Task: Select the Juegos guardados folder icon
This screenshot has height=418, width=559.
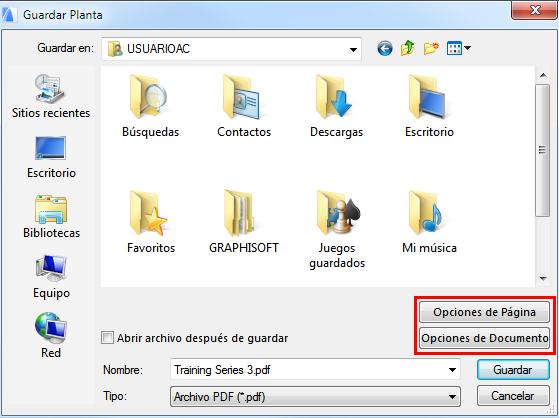Action: [338, 213]
